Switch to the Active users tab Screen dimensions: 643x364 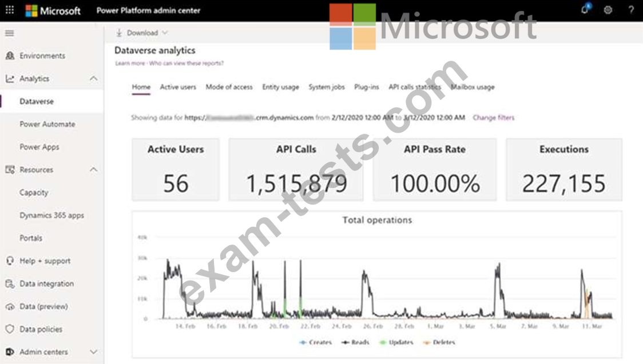click(x=178, y=87)
